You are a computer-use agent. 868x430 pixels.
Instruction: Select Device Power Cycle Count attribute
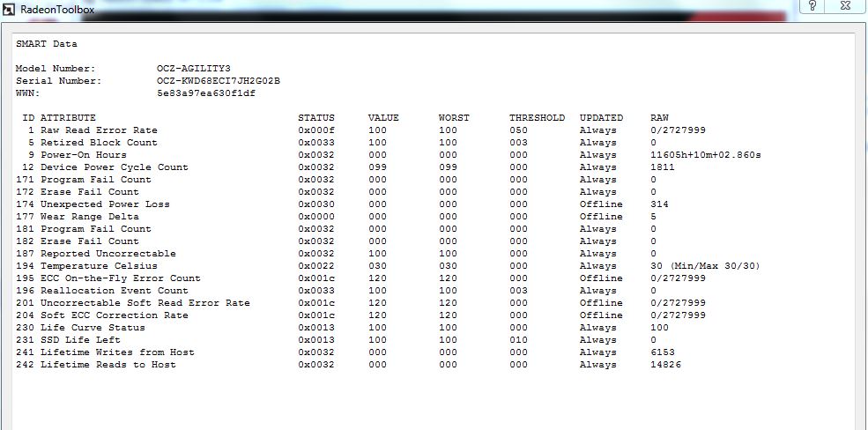114,167
